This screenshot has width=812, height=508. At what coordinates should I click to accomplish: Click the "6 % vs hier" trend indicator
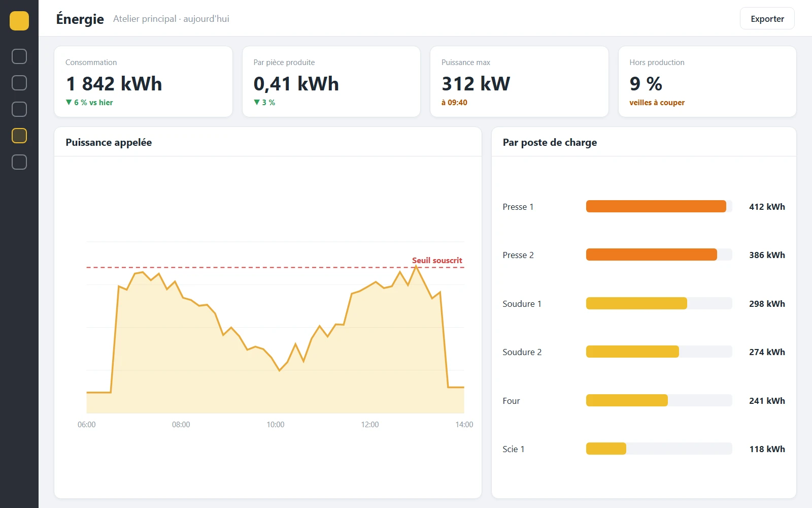(89, 103)
